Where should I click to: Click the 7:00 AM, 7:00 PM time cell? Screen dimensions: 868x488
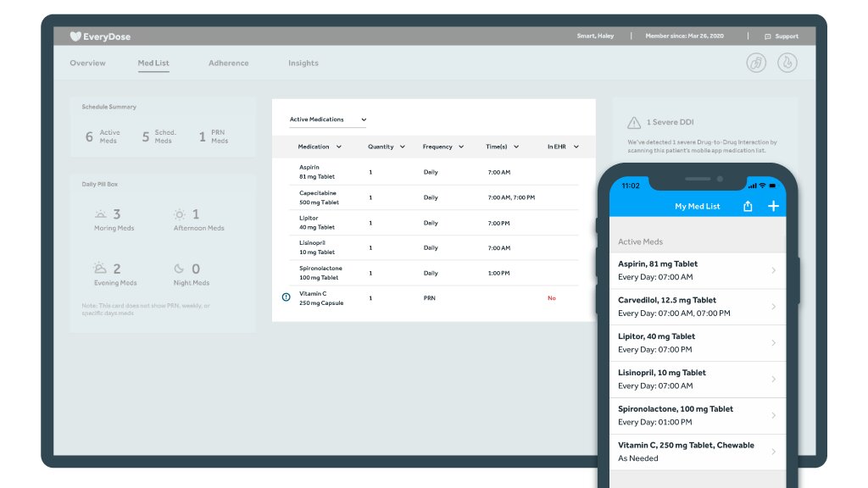(x=511, y=197)
